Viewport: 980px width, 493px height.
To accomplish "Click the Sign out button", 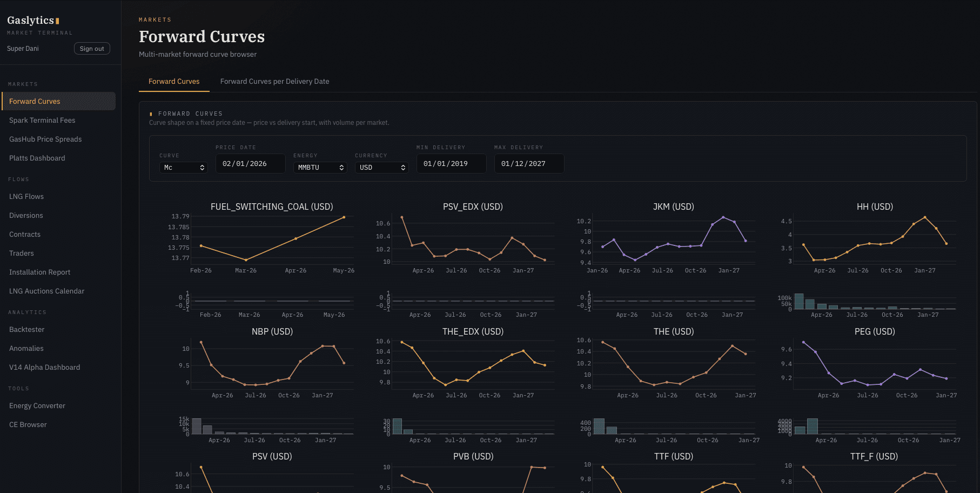I will [x=92, y=49].
